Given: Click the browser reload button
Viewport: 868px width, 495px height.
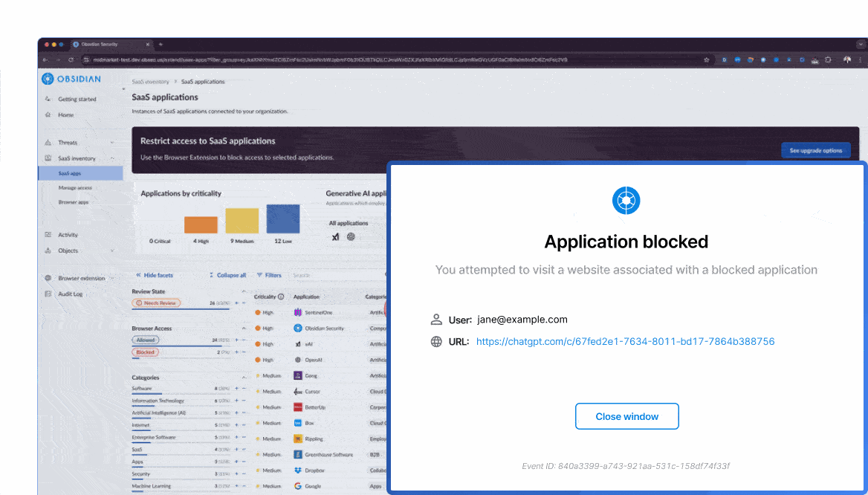Looking at the screenshot, I should click(x=71, y=59).
